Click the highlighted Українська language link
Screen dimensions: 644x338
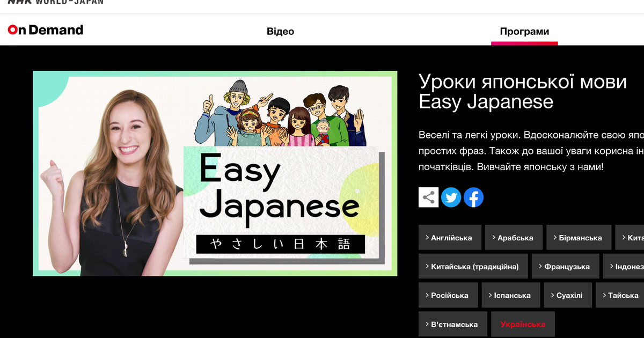(x=523, y=325)
